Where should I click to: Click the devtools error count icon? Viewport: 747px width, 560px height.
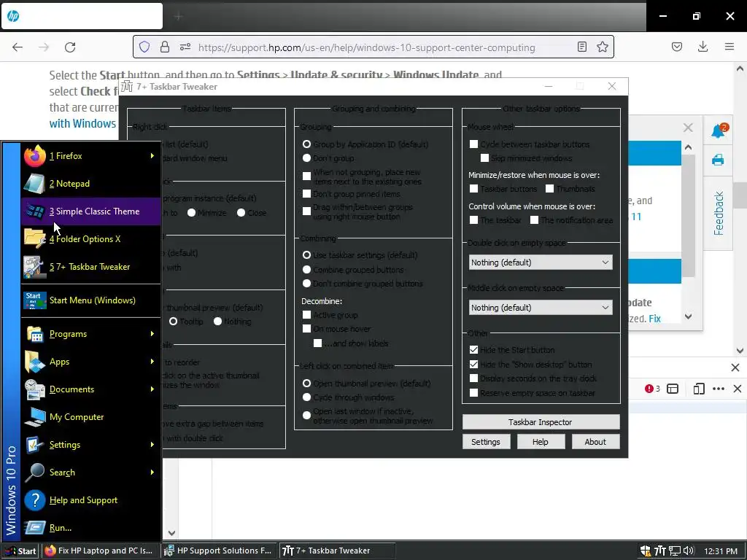point(651,389)
